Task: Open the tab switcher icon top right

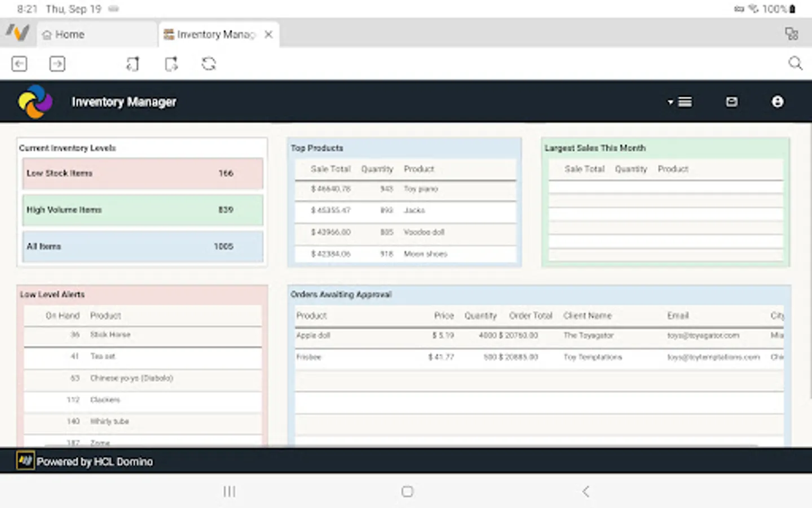Action: click(x=792, y=34)
